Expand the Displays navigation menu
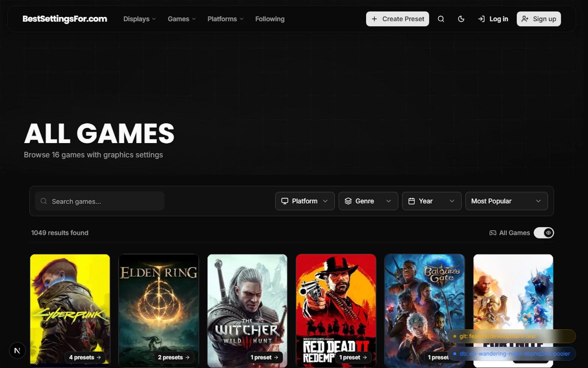Screen dimensions: 588x368 [x=140, y=19]
